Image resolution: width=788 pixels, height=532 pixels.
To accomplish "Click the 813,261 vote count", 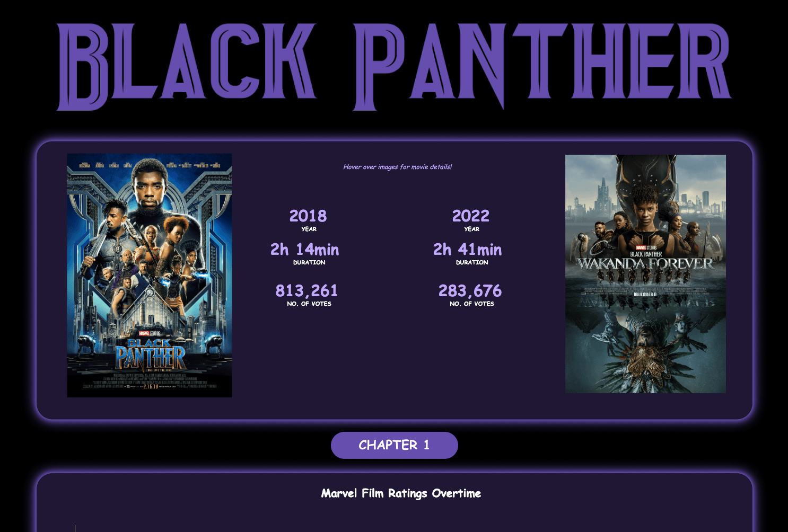I will pyautogui.click(x=307, y=291).
